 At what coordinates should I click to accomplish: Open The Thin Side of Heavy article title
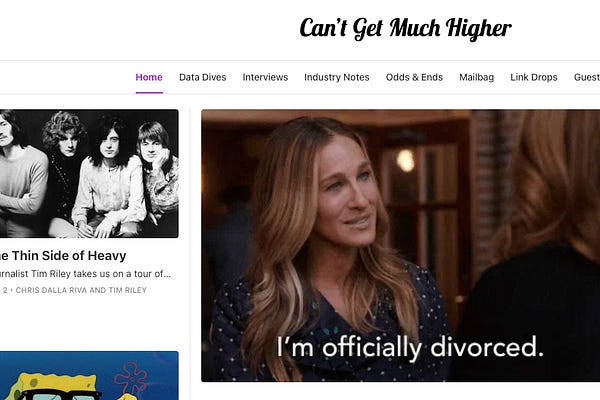63,256
